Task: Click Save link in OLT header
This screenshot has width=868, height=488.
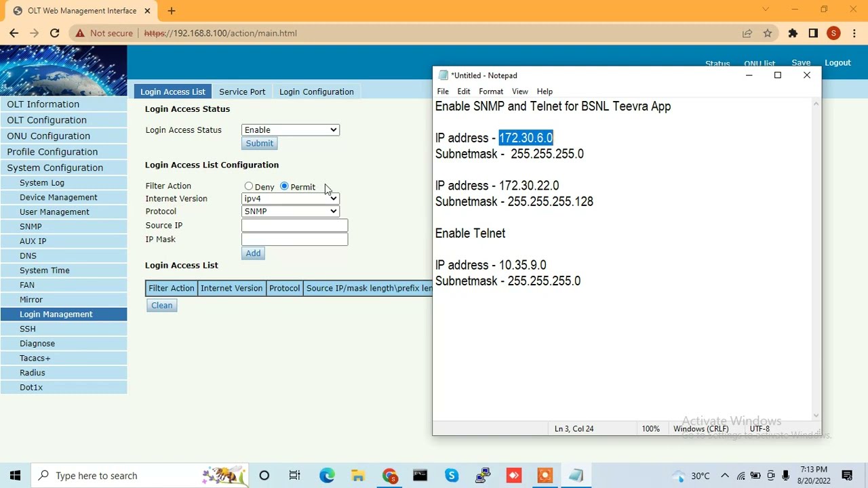Action: tap(801, 62)
